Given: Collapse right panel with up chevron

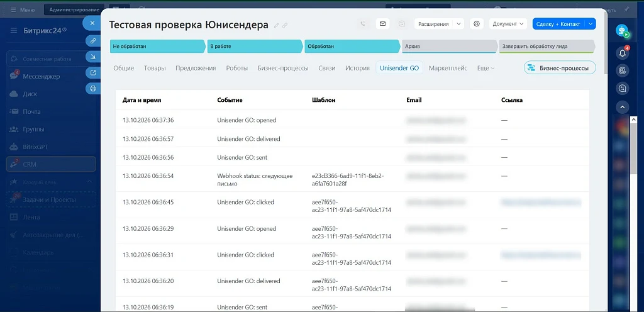Looking at the screenshot, I should pos(622,107).
